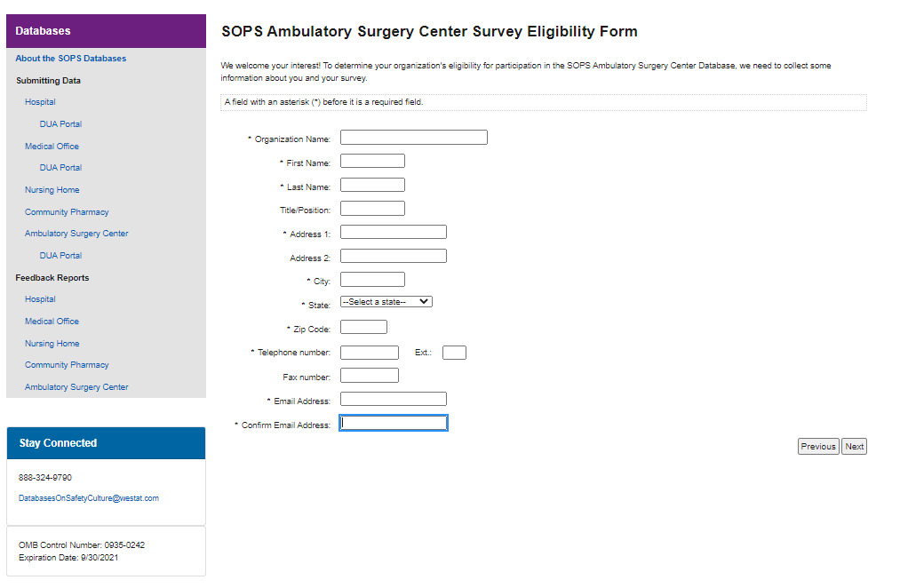Click the Telephone number field
The width and height of the screenshot is (924, 588).
pos(369,353)
